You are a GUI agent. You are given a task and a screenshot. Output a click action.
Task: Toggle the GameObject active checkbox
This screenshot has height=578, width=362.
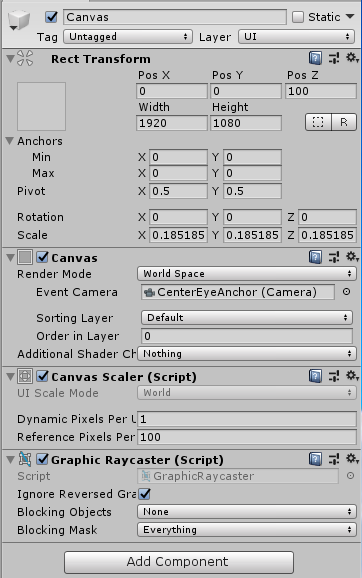tap(51, 17)
